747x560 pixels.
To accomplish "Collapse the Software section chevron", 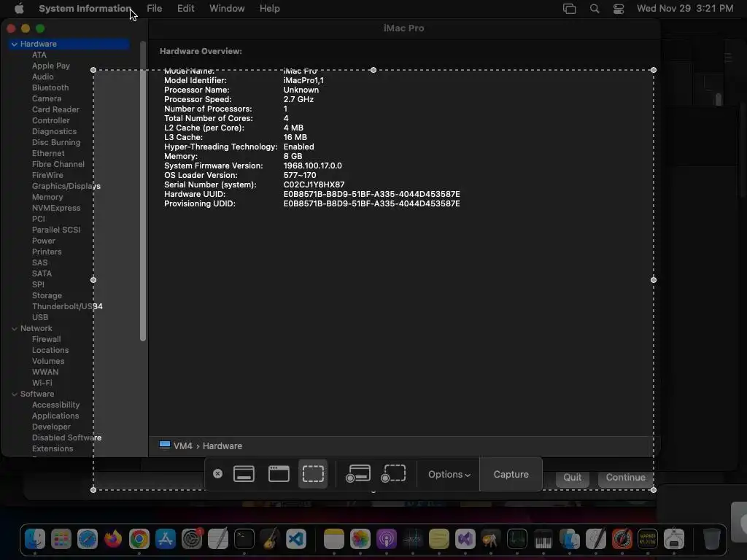I will click(15, 394).
